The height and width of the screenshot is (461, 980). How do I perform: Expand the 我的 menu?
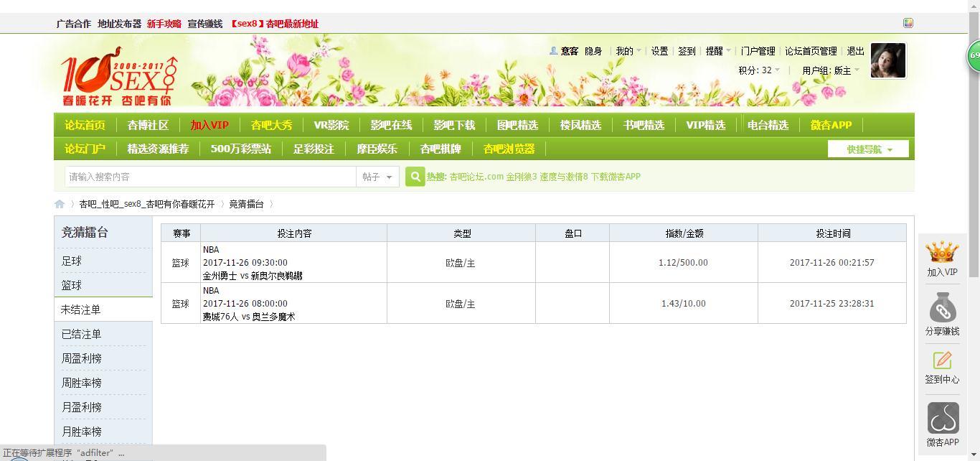click(x=628, y=51)
